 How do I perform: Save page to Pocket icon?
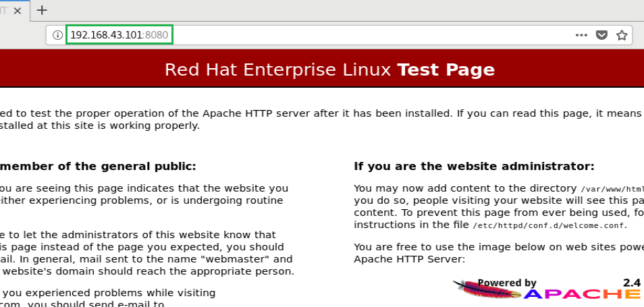point(601,35)
